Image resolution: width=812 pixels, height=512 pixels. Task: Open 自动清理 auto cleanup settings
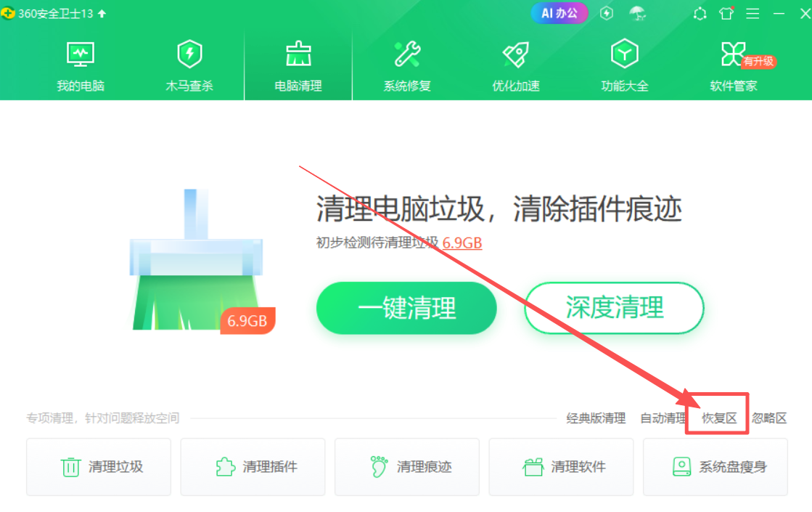pyautogui.click(x=663, y=418)
